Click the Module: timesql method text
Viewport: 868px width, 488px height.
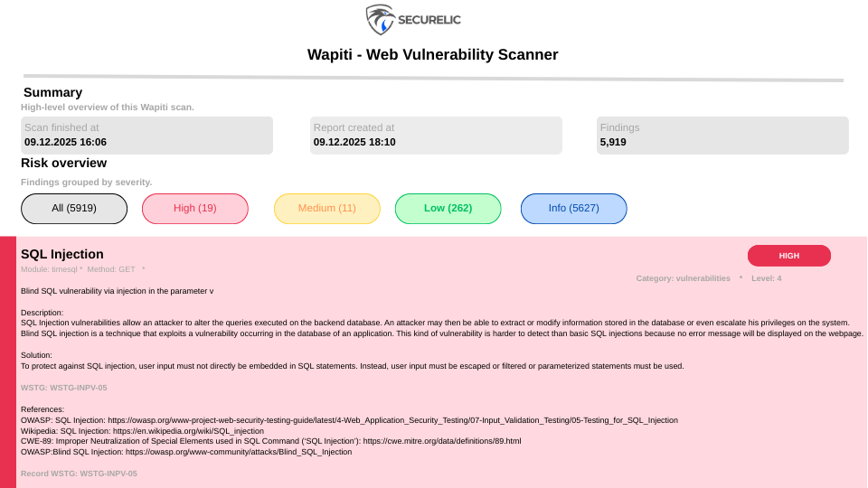coord(82,269)
